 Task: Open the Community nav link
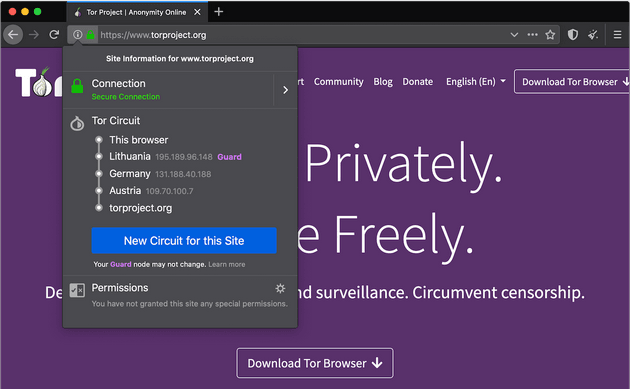click(338, 82)
